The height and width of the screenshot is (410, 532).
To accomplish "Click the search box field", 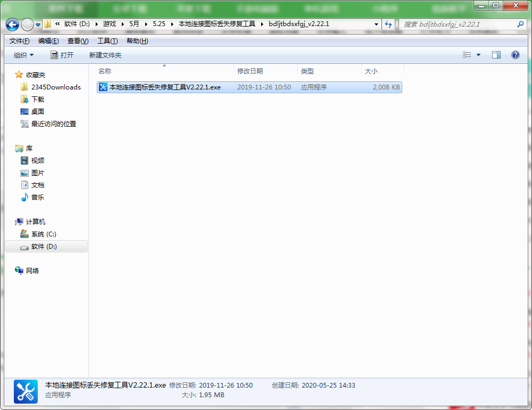I will pos(459,24).
